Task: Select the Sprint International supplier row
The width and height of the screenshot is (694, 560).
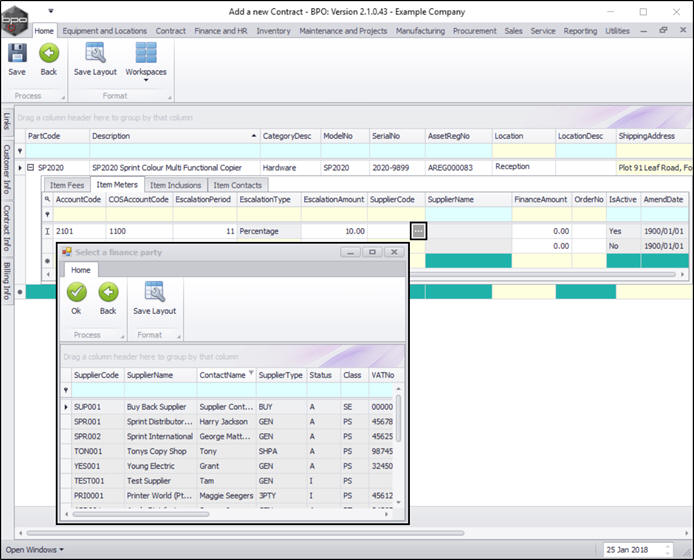Action: click(160, 436)
